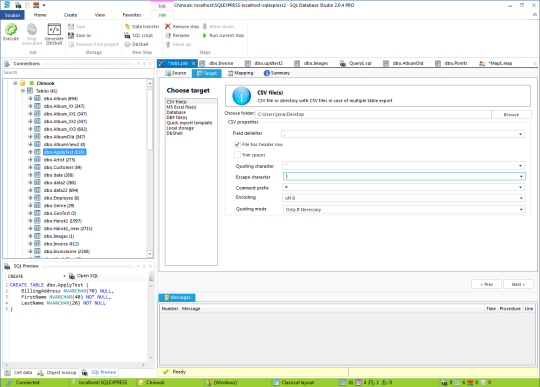Toggle File has header row checkbox

(237, 144)
